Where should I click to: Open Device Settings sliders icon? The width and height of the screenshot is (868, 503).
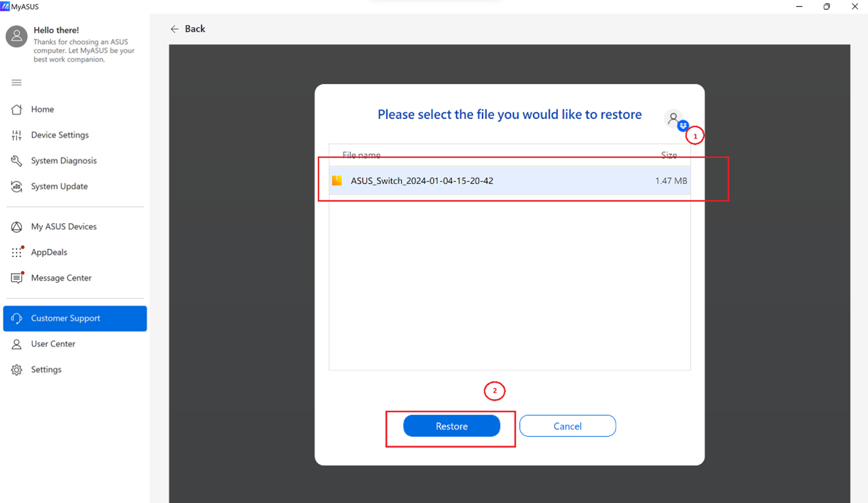click(x=17, y=136)
